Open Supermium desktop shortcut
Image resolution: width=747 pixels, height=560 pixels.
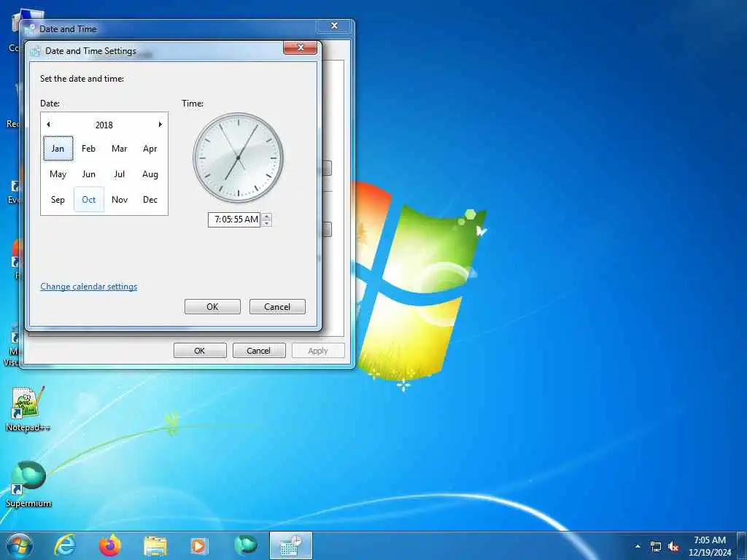coord(28,484)
